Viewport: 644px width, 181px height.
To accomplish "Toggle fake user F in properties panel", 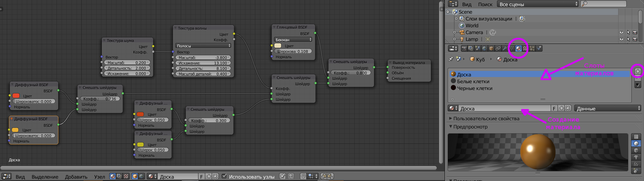I will click(554, 108).
